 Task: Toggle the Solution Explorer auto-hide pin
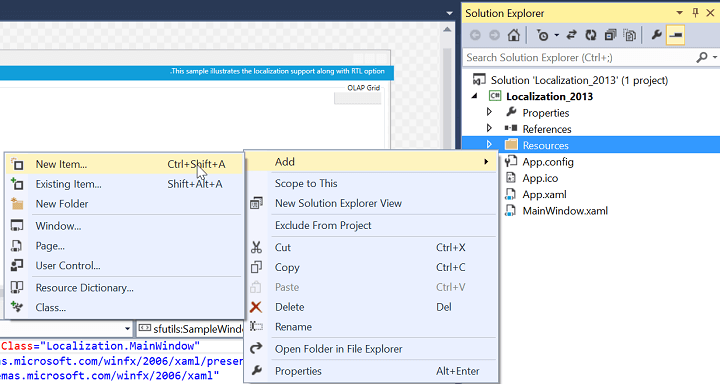695,13
